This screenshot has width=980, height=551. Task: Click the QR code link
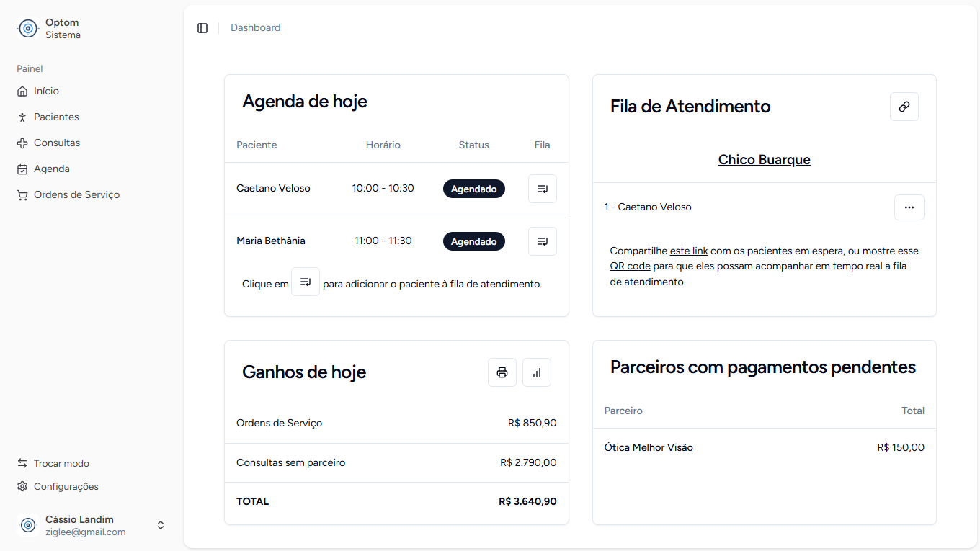pos(630,266)
